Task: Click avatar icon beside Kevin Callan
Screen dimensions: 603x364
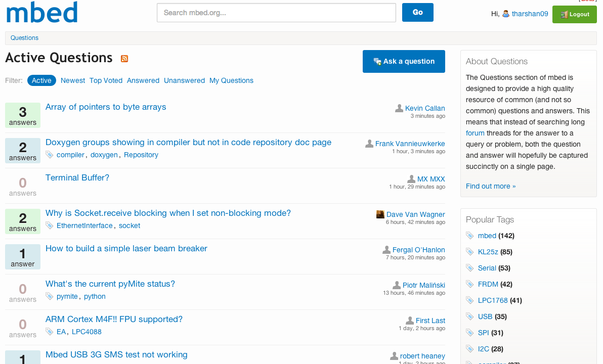Action: (399, 108)
